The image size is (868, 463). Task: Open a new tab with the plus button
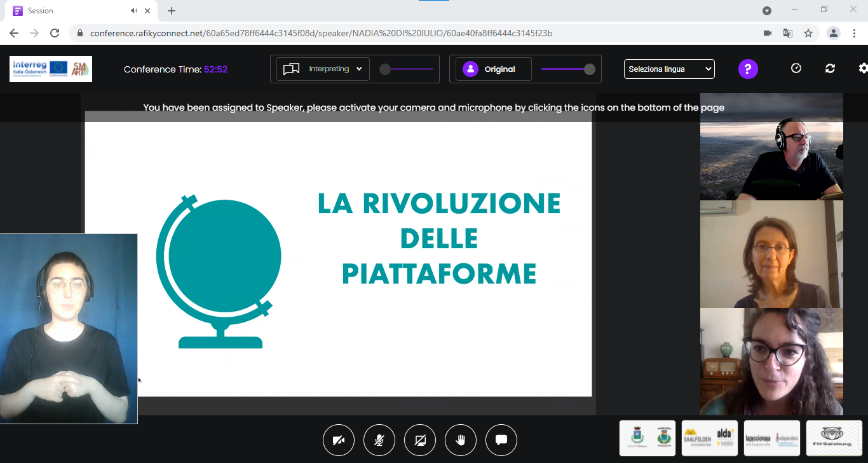pos(172,11)
